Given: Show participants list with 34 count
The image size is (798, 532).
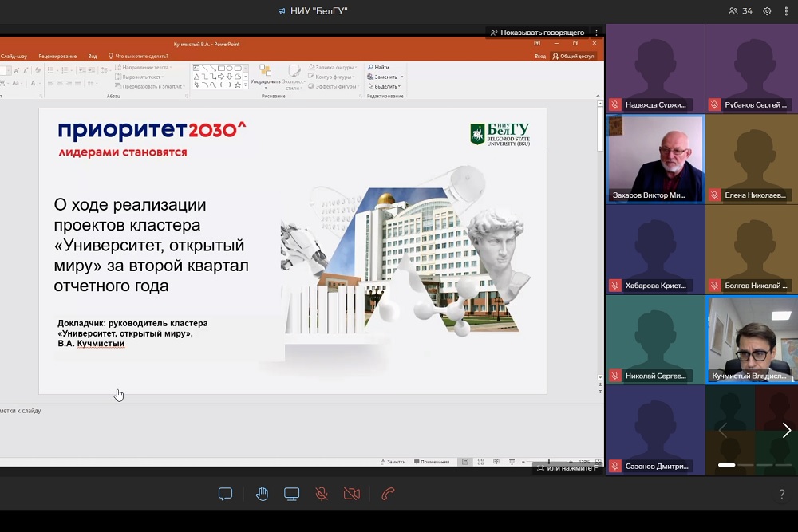Looking at the screenshot, I should (741, 11).
